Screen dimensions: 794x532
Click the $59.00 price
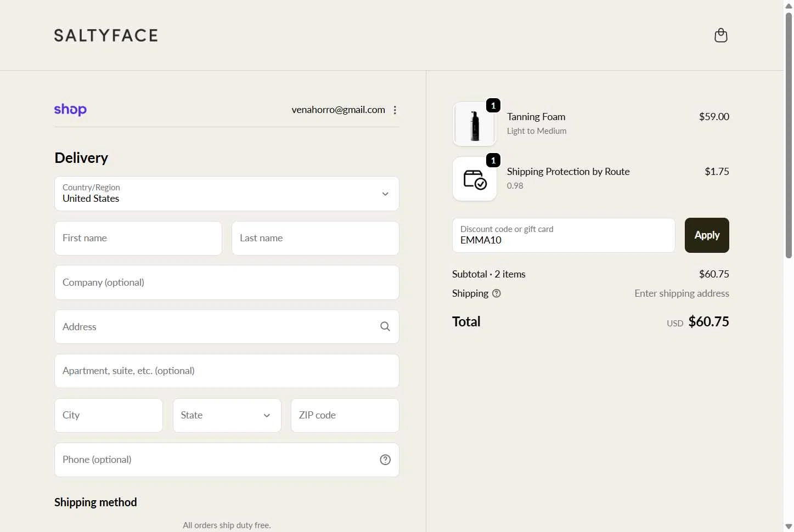(x=714, y=116)
